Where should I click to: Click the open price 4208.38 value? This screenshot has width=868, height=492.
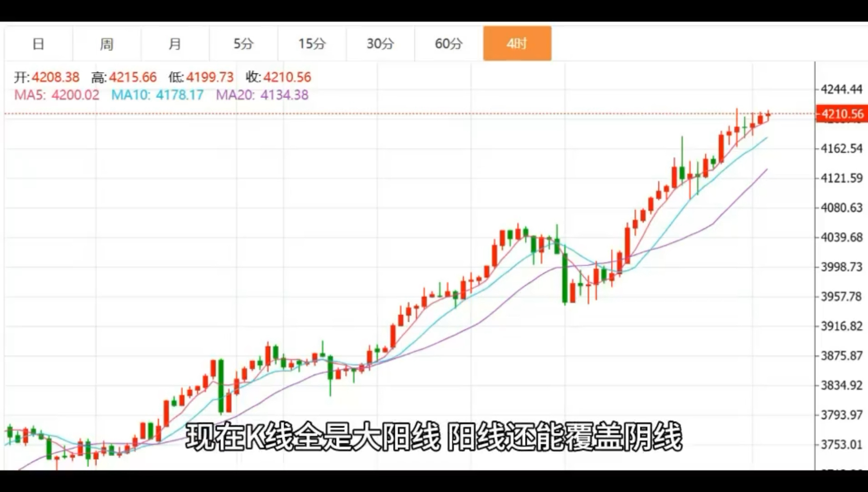[56, 77]
